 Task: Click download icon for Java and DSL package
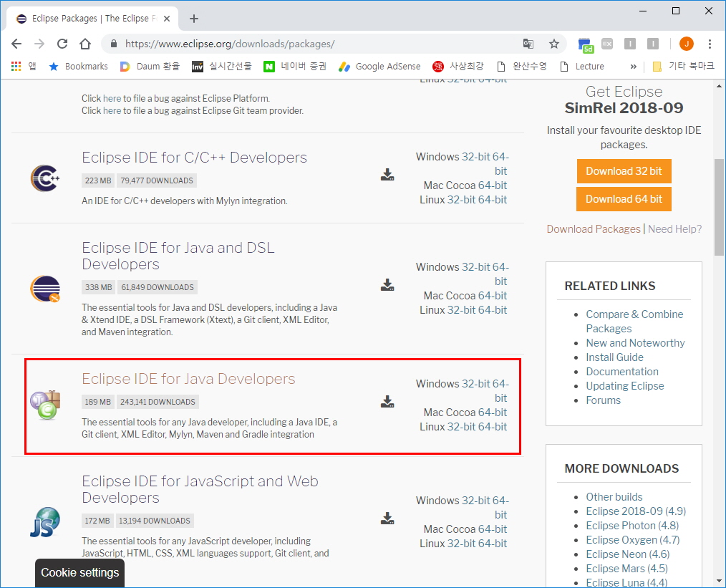pos(387,285)
